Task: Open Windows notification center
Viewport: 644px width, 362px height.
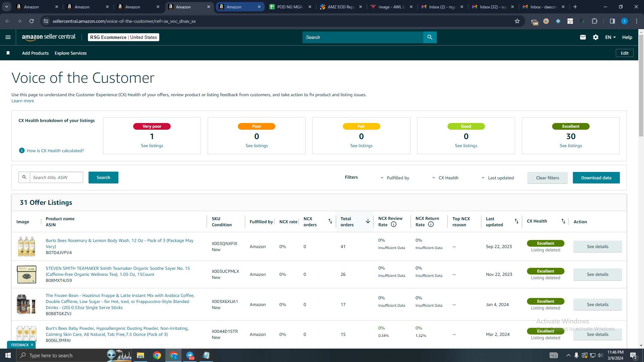Action: point(633,355)
